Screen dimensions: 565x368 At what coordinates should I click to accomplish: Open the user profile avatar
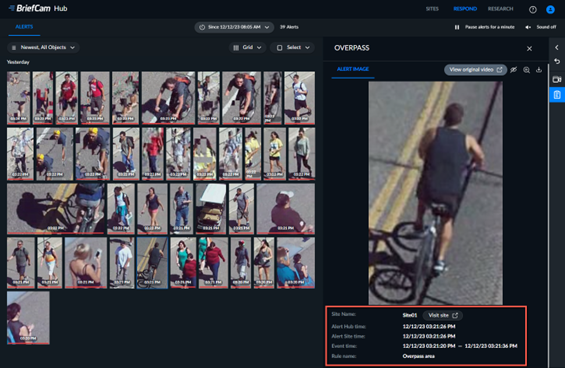click(550, 9)
